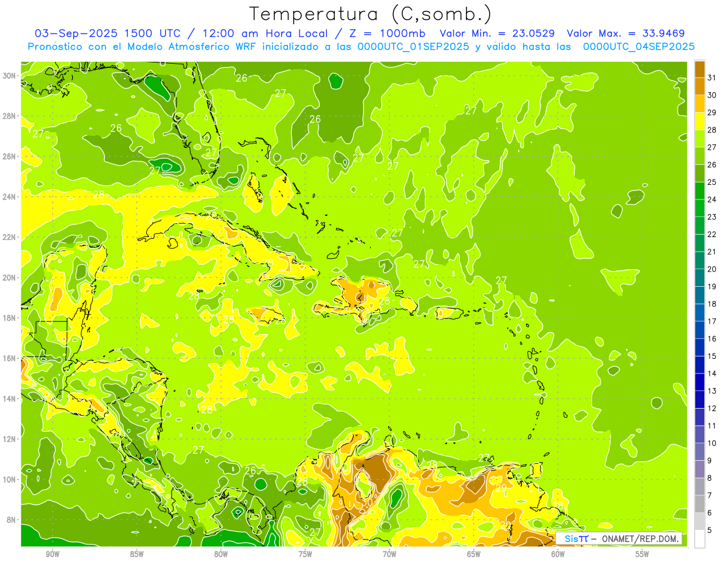Viewport: 728px width, 562px height.
Task: Select 'Valor Max. = 33.9469' text
Action: click(625, 33)
